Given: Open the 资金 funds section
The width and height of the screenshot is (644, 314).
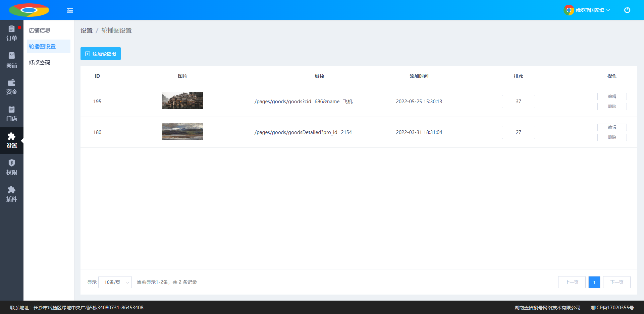Looking at the screenshot, I should tap(12, 87).
